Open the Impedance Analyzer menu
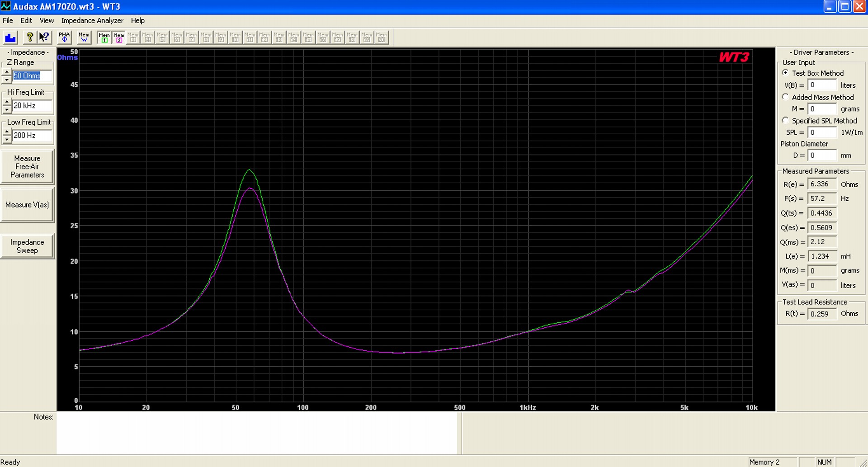 coord(92,20)
